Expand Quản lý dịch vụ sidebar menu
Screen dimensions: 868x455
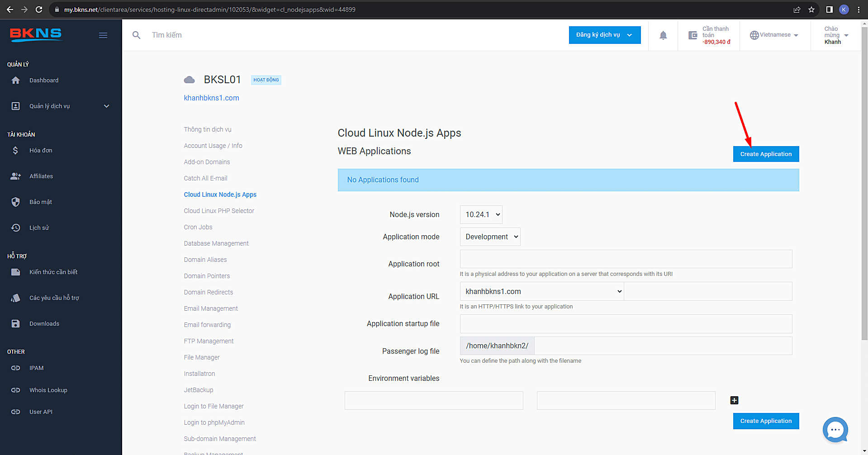click(61, 106)
